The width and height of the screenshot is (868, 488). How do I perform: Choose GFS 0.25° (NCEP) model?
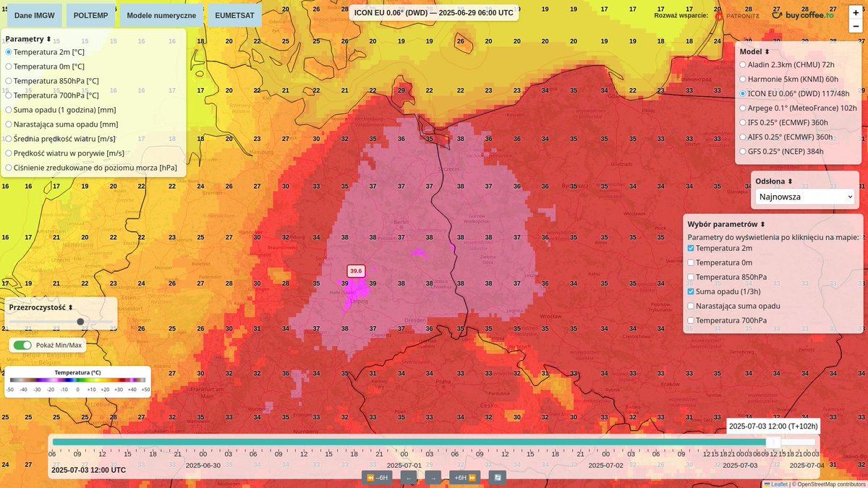pyautogui.click(x=743, y=152)
